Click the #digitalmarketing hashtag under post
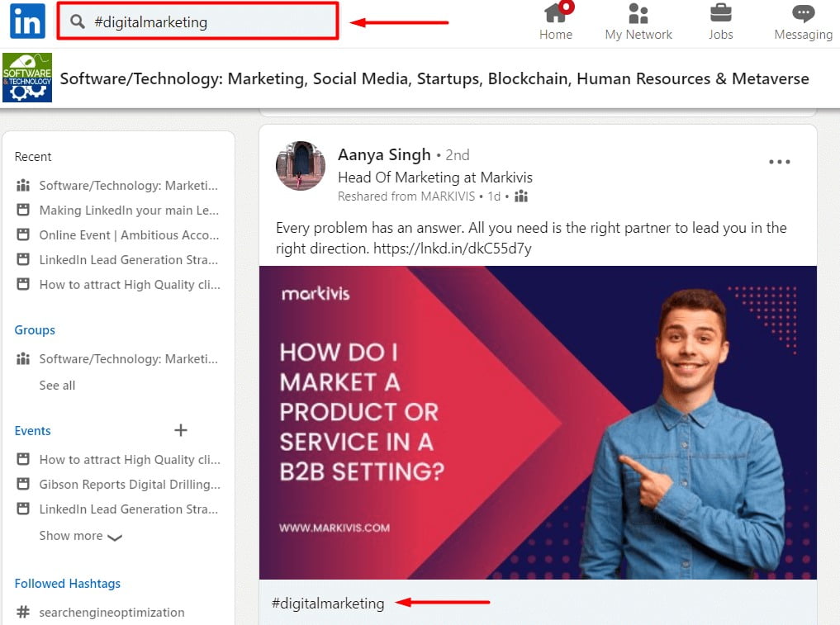840x625 pixels. (x=328, y=603)
